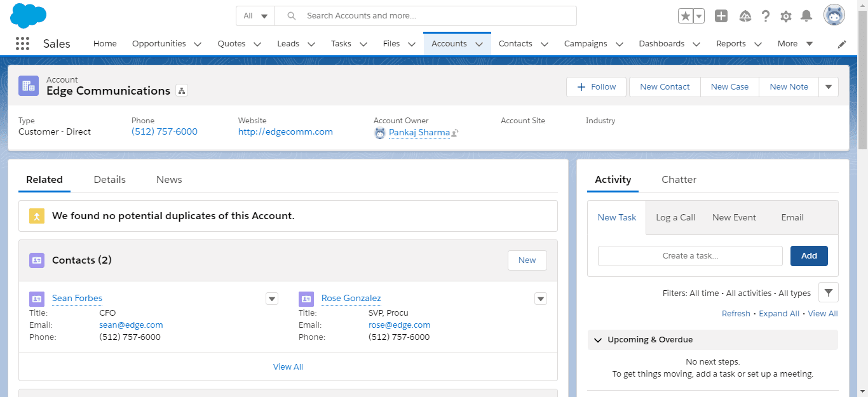The width and height of the screenshot is (868, 397).
Task: Open the activity timeline filter funnel icon
Action: pyautogui.click(x=829, y=292)
